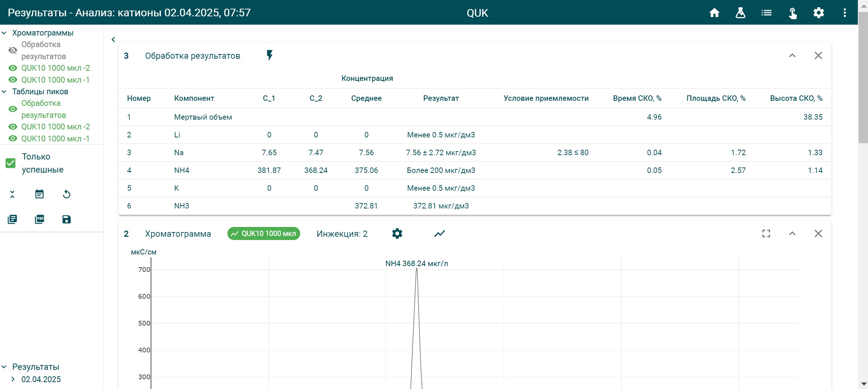The height and width of the screenshot is (389, 868).
Task: Click the Площадь СКО, % column header
Action: (716, 98)
